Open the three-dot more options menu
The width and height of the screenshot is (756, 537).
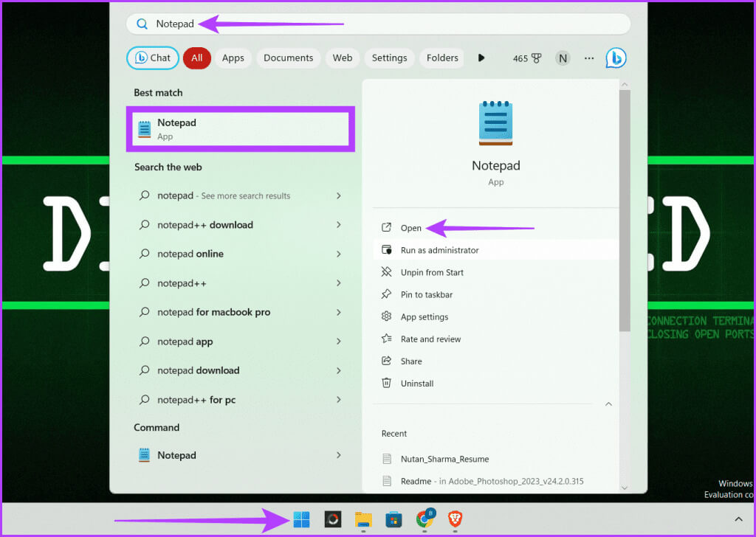point(588,58)
